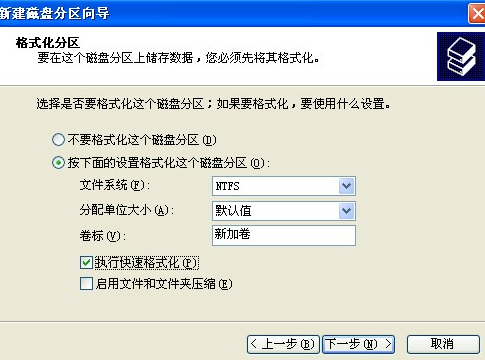Click the stacked disks icon in header
The image size is (485, 360).
click(461, 56)
